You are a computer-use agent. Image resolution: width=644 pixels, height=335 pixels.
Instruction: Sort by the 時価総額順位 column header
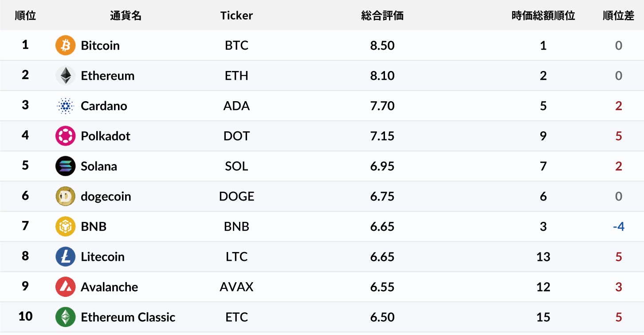(543, 16)
